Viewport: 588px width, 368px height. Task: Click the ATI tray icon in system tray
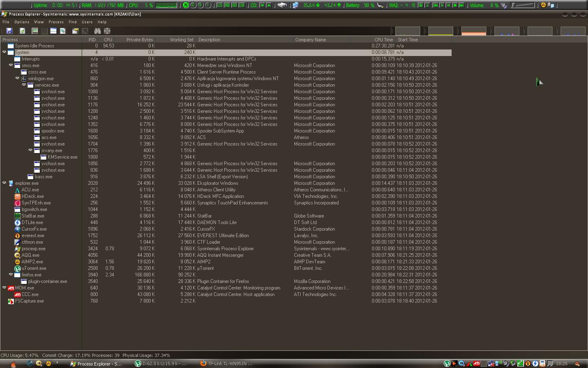coord(476,364)
